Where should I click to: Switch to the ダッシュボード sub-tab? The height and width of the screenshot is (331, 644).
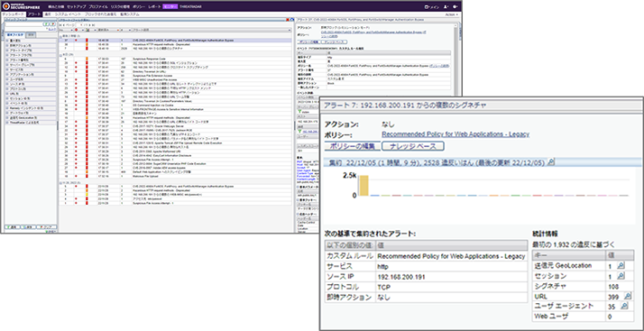(x=14, y=14)
